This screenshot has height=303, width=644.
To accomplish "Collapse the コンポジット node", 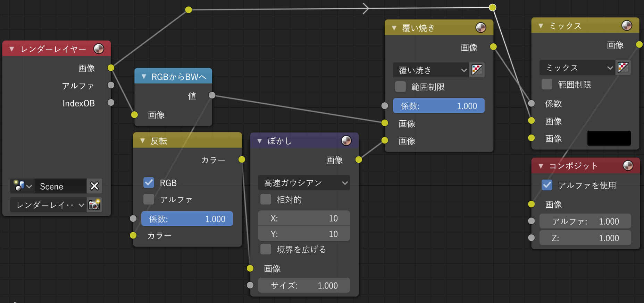I will point(541,166).
